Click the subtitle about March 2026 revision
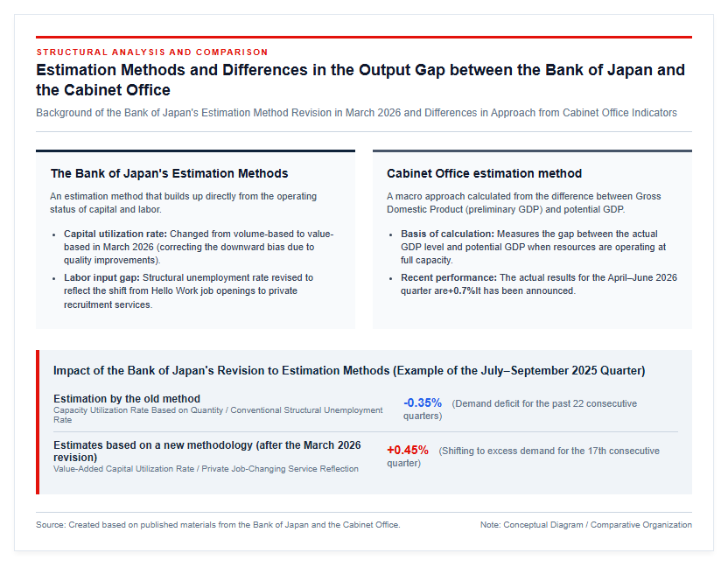This screenshot has width=728, height=567. 356,113
